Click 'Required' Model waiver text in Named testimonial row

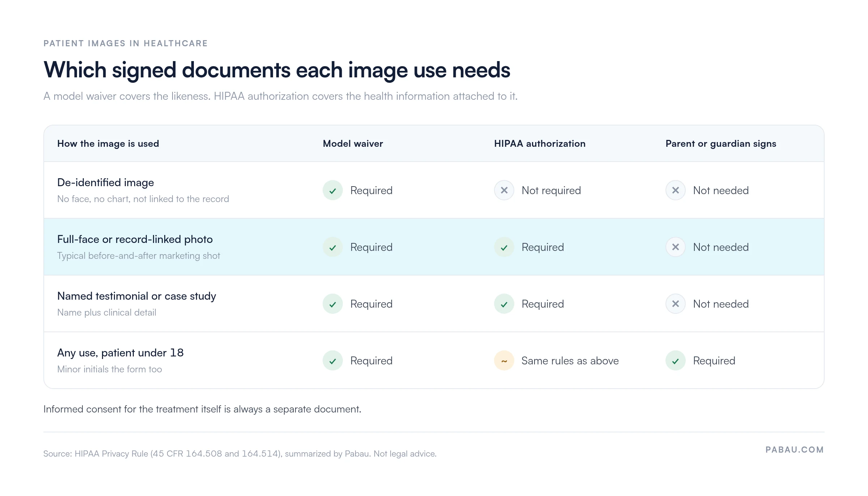(x=371, y=304)
